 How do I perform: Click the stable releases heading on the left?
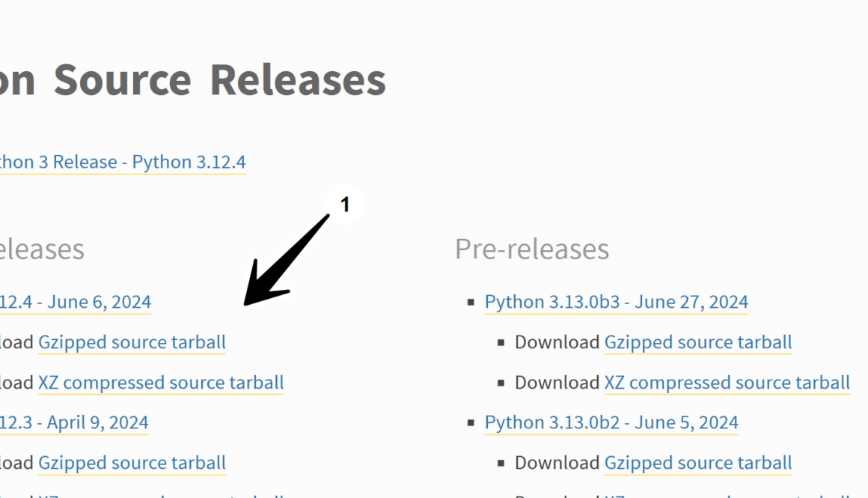[x=42, y=249]
